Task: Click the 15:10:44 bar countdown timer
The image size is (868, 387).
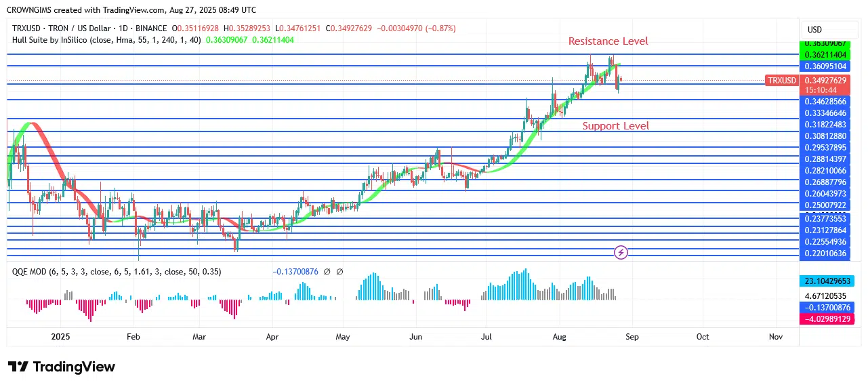Action: point(819,89)
